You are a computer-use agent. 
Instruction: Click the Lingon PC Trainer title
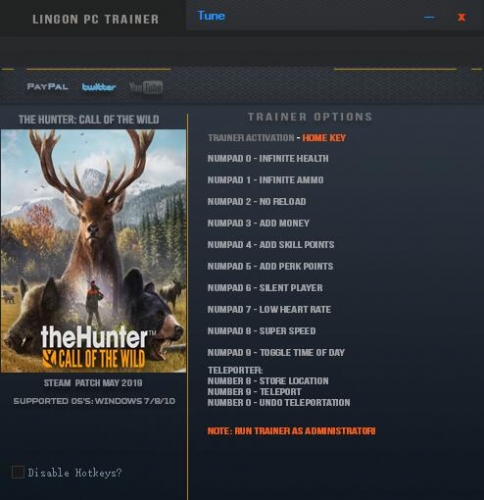(95, 19)
